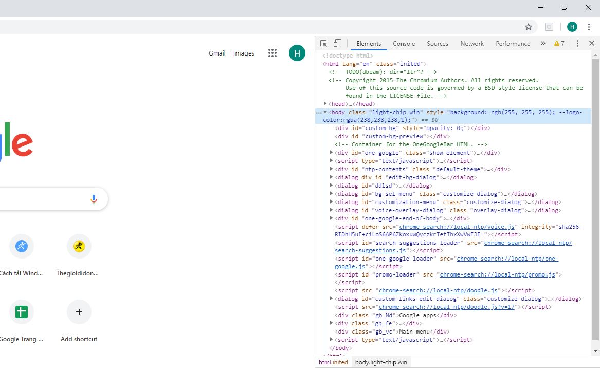Expand the dialog id ddlsd node

331,185
